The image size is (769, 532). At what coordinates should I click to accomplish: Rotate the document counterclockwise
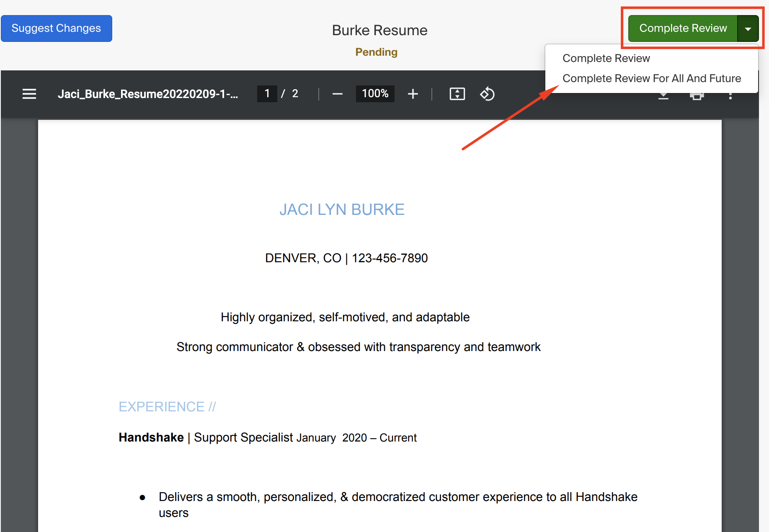(x=487, y=94)
